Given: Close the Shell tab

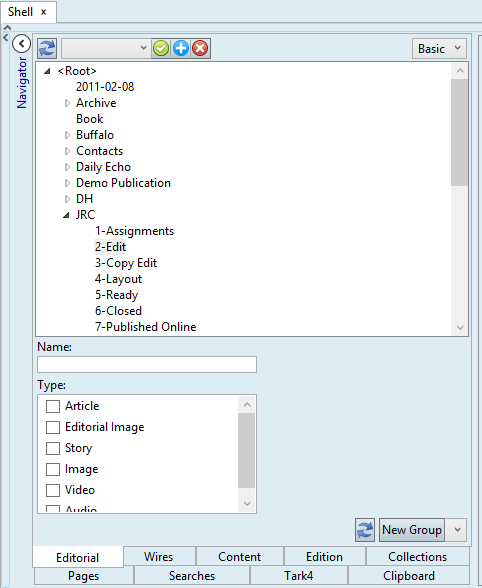Looking at the screenshot, I should pyautogui.click(x=44, y=12).
